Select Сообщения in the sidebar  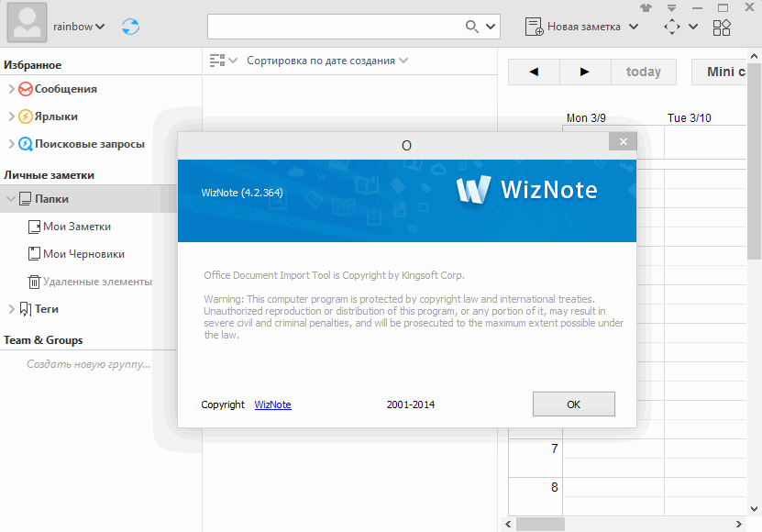(66, 89)
